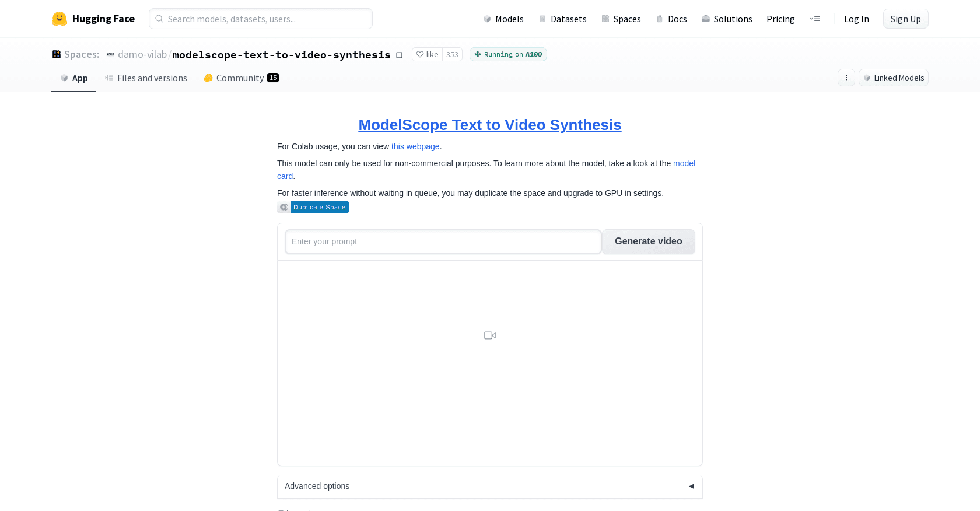The image size is (980, 511).
Task: Open the three-dot options menu
Action: 846,78
